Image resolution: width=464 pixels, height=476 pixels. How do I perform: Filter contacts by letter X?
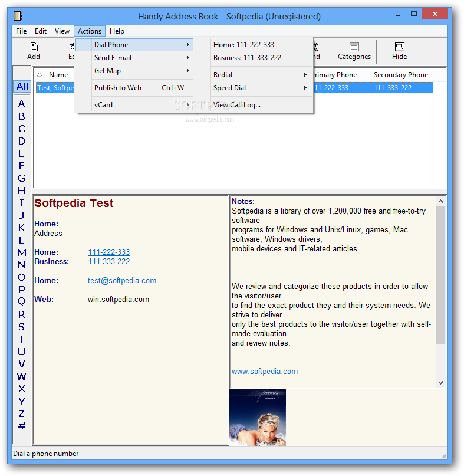click(x=21, y=389)
